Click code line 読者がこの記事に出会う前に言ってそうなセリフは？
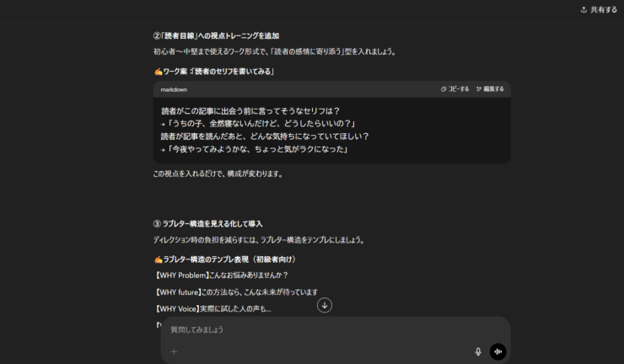The height and width of the screenshot is (364, 624). click(x=250, y=111)
